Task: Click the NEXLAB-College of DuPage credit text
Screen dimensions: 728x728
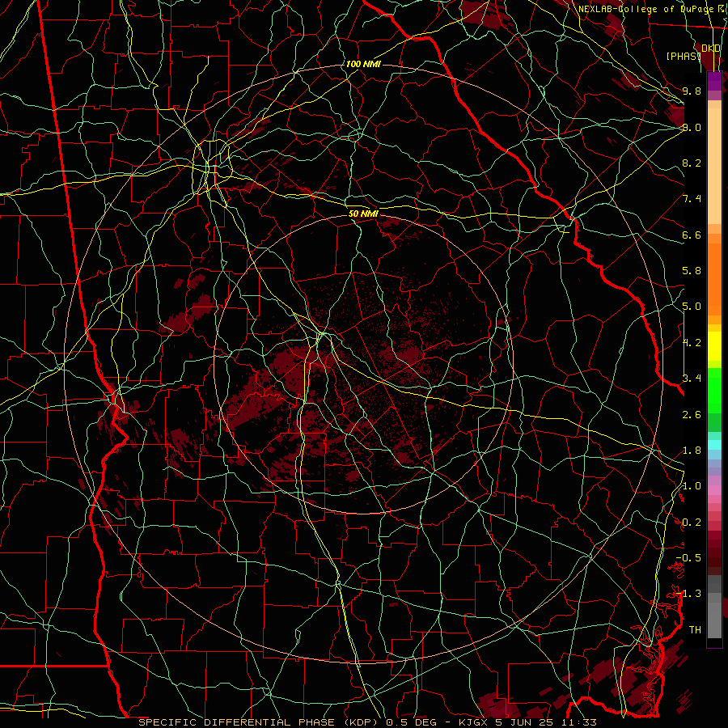Action: point(645,9)
